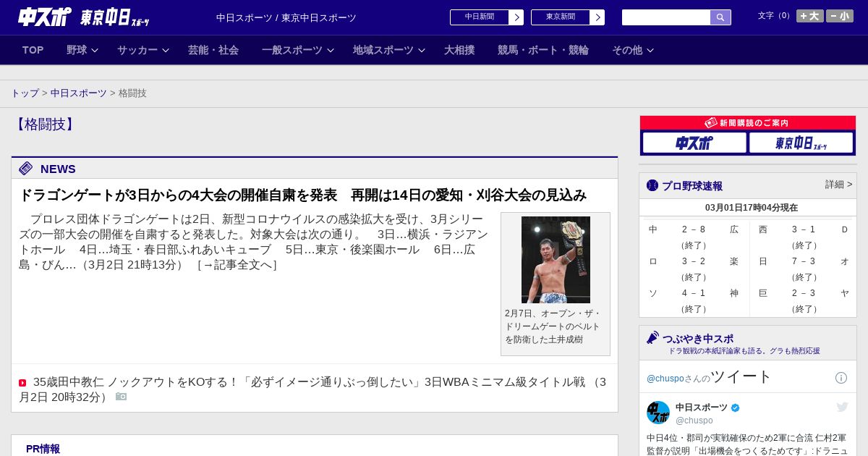Screen dimensions: 868x456
Task: Expand the 地域スポーツ dropdown chevron
Action: [x=422, y=51]
